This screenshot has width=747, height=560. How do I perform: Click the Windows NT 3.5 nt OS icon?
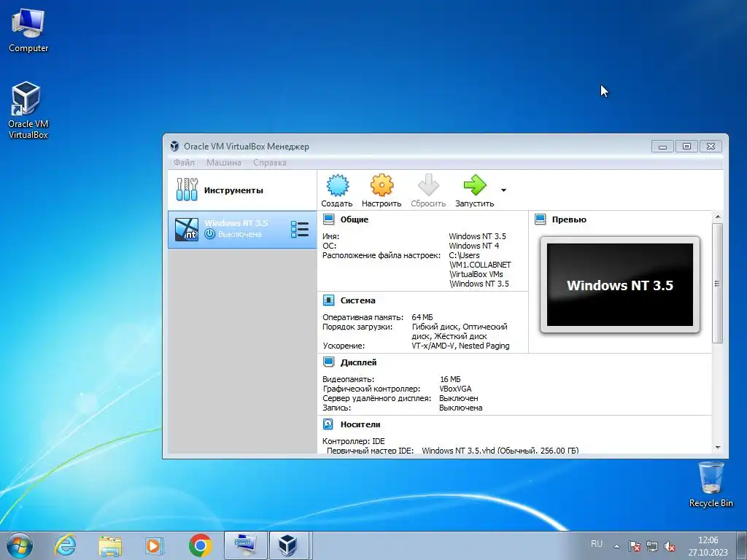(186, 229)
